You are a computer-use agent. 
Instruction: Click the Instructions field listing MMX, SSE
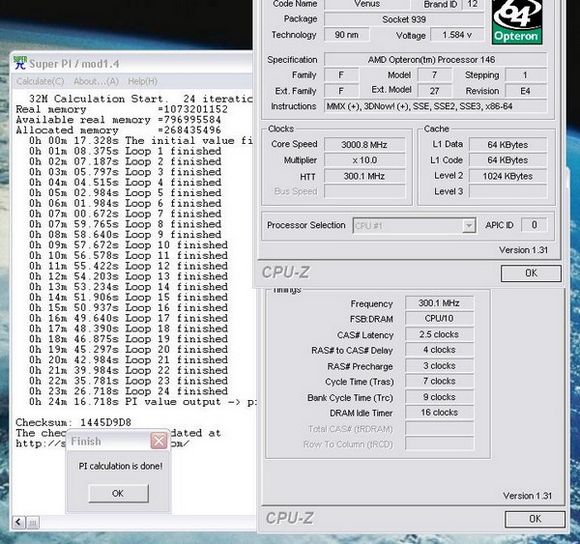tap(435, 107)
